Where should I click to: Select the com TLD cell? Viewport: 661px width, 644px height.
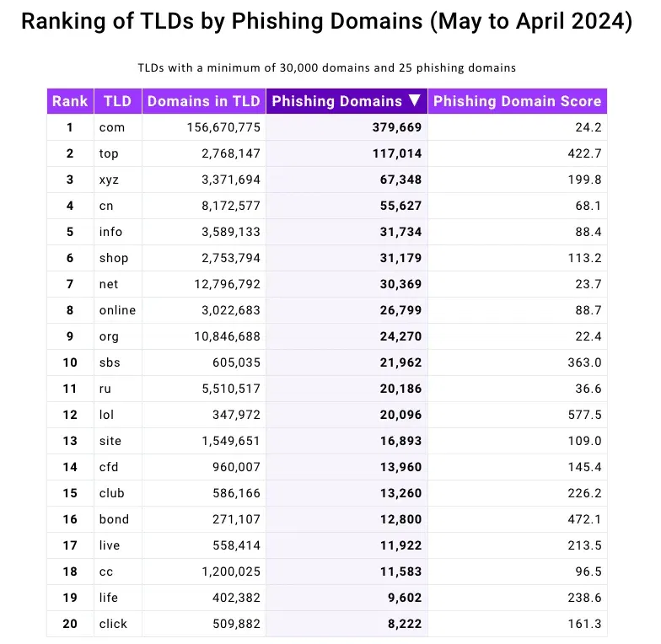tap(111, 127)
